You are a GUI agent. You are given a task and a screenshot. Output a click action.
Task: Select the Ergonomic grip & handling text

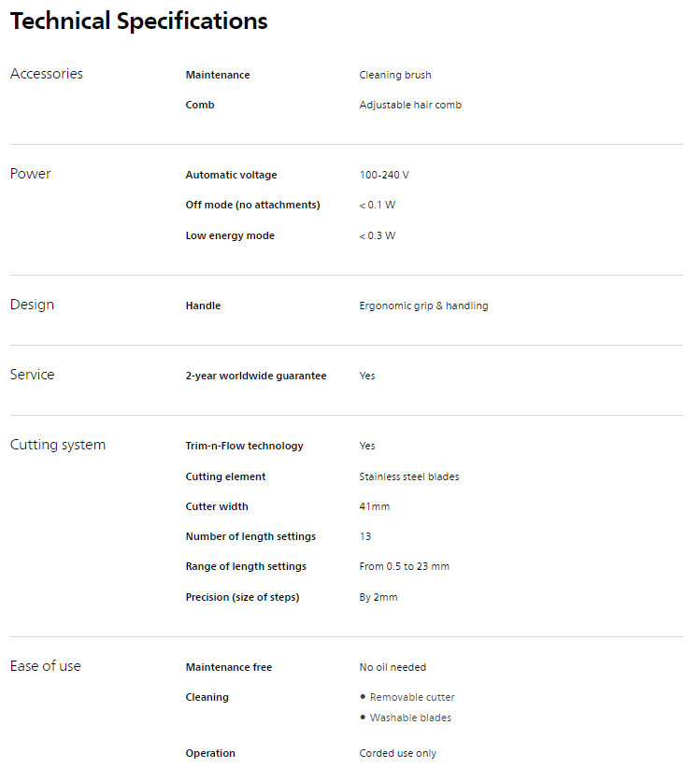423,306
